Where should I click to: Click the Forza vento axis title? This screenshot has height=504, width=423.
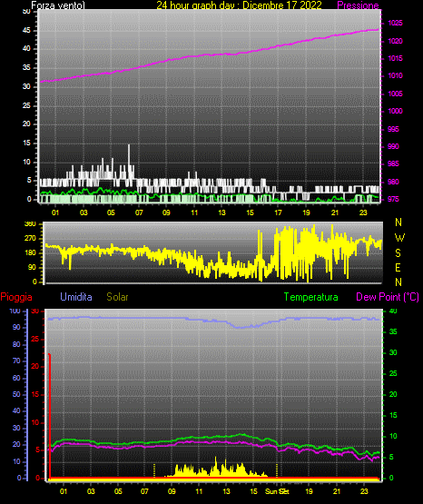[58, 5]
